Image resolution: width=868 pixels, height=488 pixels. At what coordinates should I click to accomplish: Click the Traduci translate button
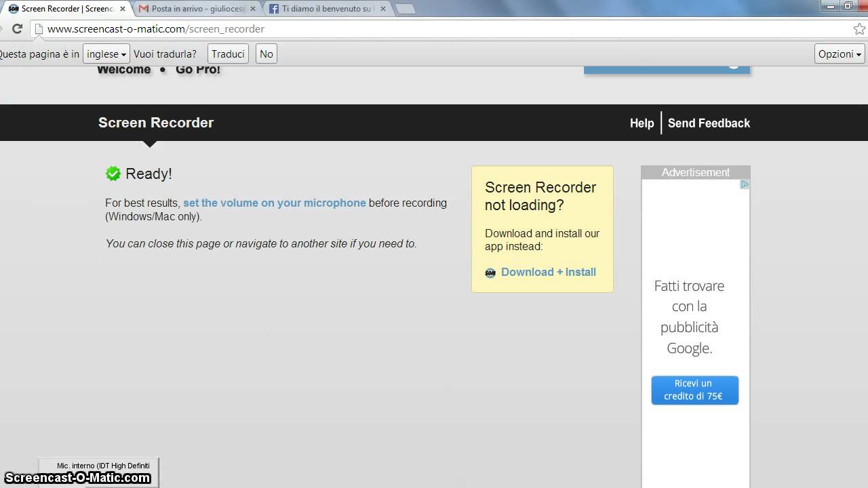(228, 54)
